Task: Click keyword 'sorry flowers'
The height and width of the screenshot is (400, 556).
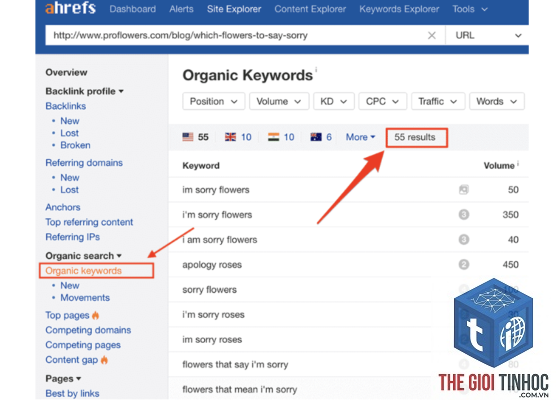Action: coord(209,290)
